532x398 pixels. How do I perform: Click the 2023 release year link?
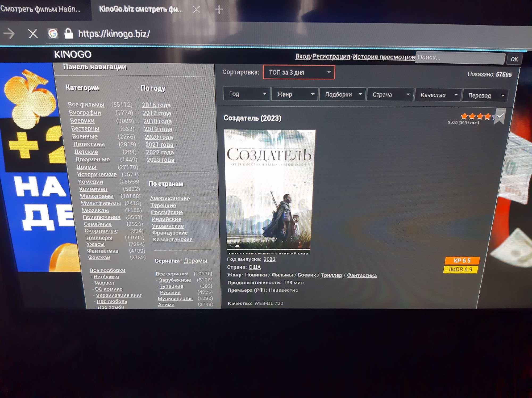pos(269,259)
